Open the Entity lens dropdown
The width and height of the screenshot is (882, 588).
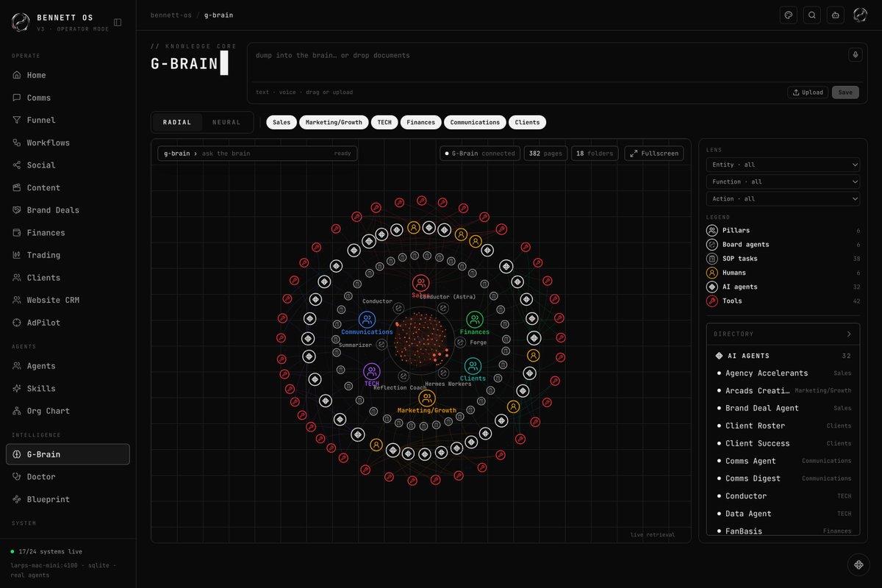pos(783,165)
